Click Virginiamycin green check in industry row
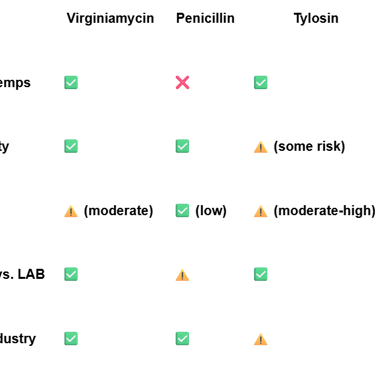 point(71,339)
